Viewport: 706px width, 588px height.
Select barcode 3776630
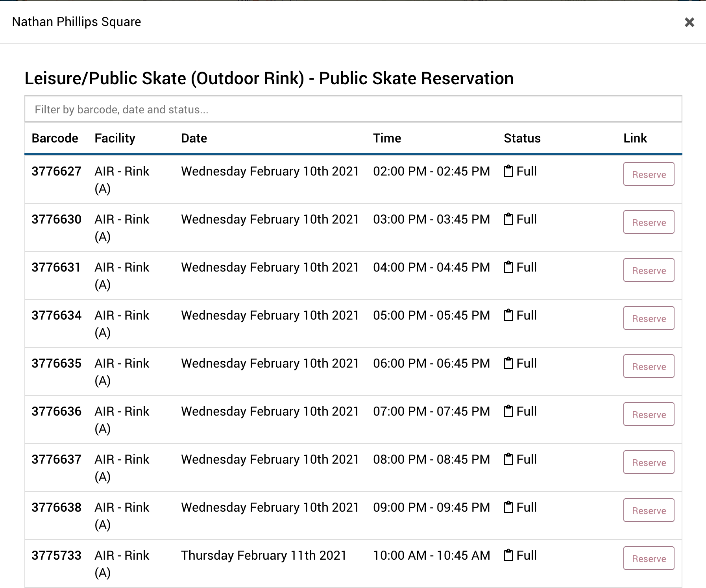pyautogui.click(x=56, y=219)
